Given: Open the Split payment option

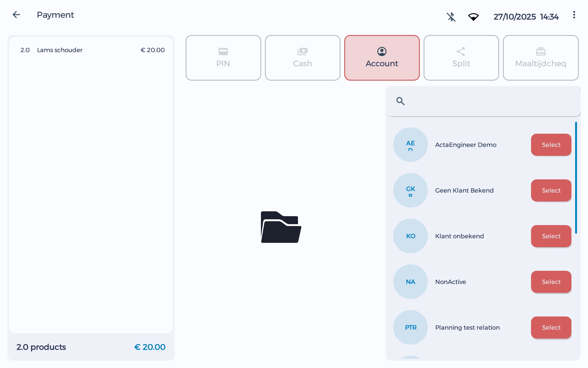Looking at the screenshot, I should [461, 58].
